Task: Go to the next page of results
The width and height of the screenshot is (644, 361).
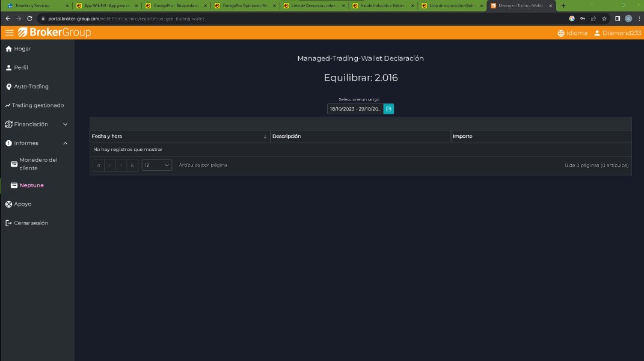Action: [121, 165]
